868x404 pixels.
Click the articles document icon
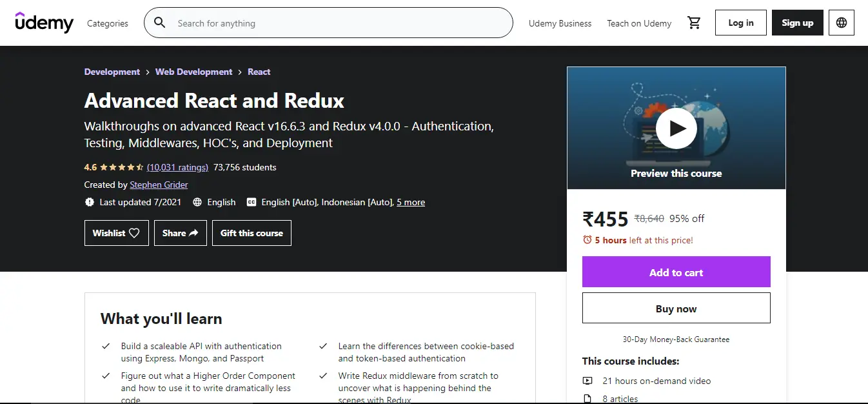tap(588, 398)
